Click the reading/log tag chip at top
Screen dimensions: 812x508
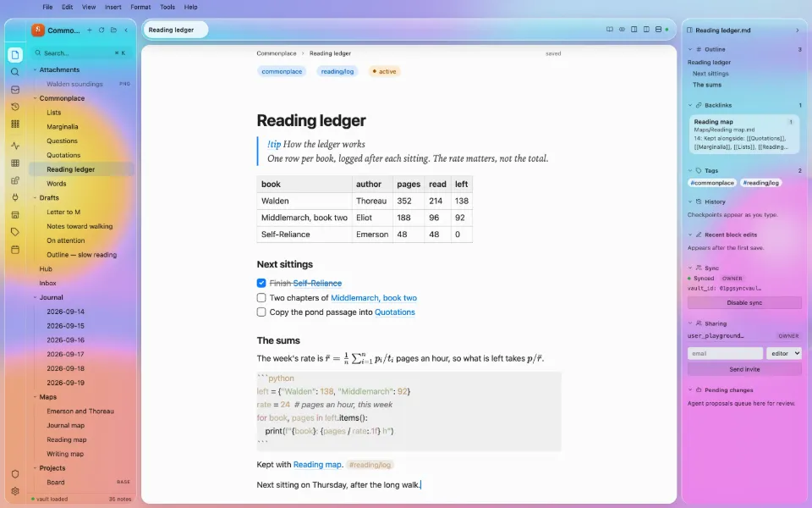coord(337,71)
